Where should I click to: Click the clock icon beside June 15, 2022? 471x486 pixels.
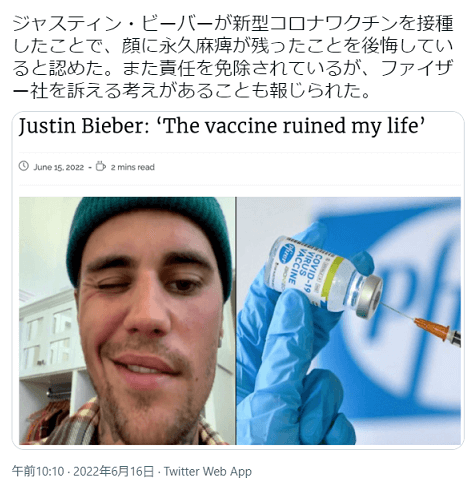click(23, 166)
